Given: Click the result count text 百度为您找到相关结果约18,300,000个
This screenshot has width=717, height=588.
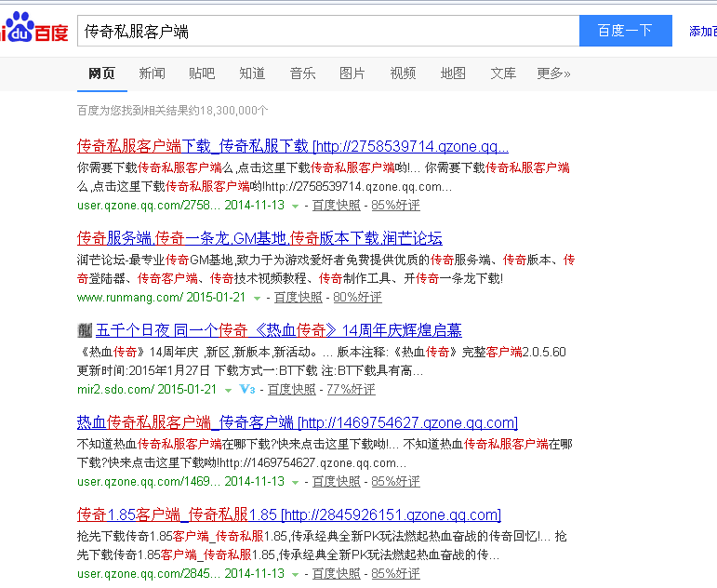Looking at the screenshot, I should (172, 111).
